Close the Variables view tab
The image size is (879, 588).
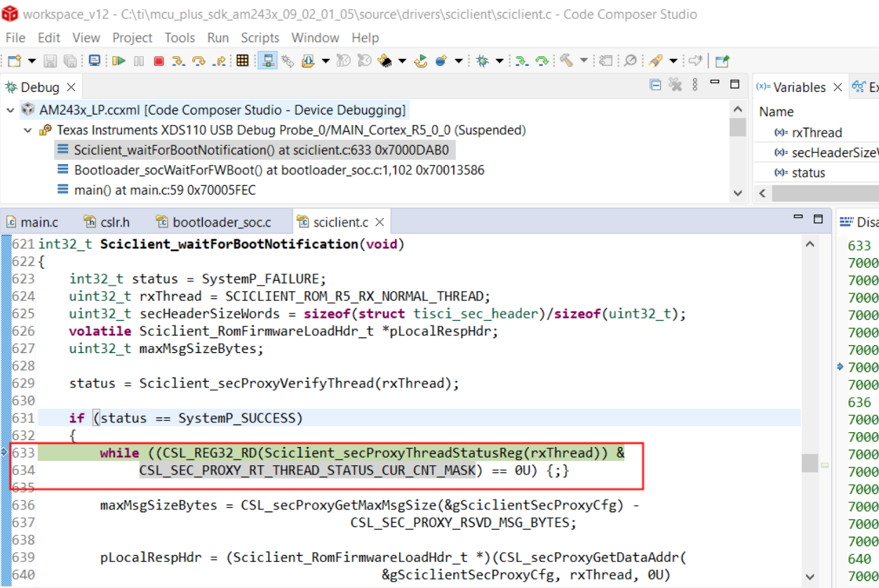(x=838, y=87)
